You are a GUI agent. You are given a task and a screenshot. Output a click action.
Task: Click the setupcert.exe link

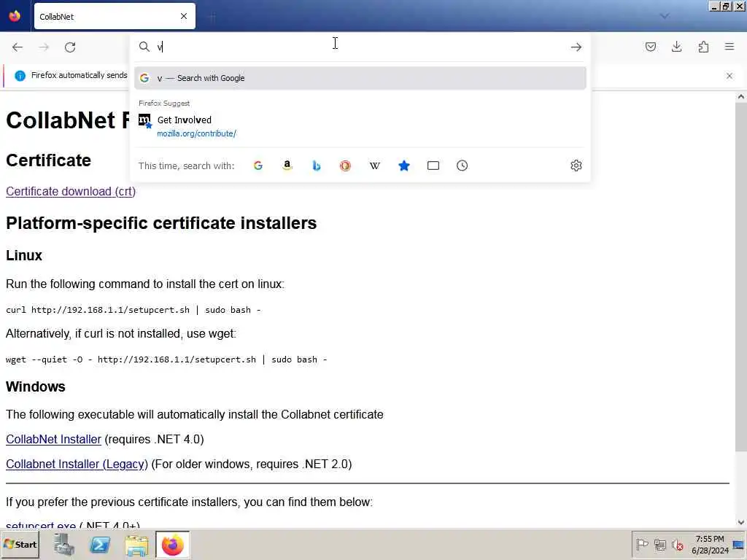41,525
